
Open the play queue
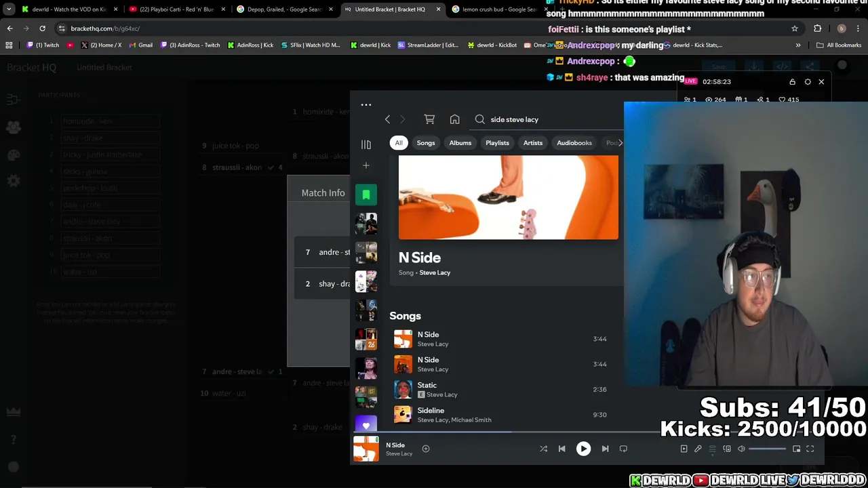coord(712,449)
